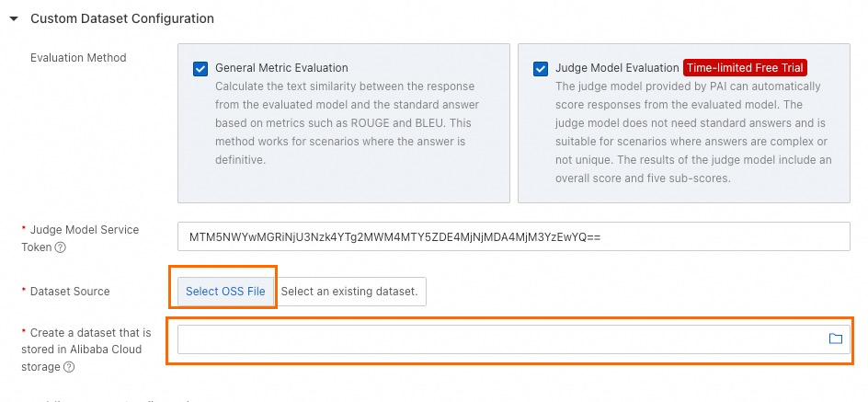
Task: Click the Judge Model Service Token label
Action: [80, 238]
